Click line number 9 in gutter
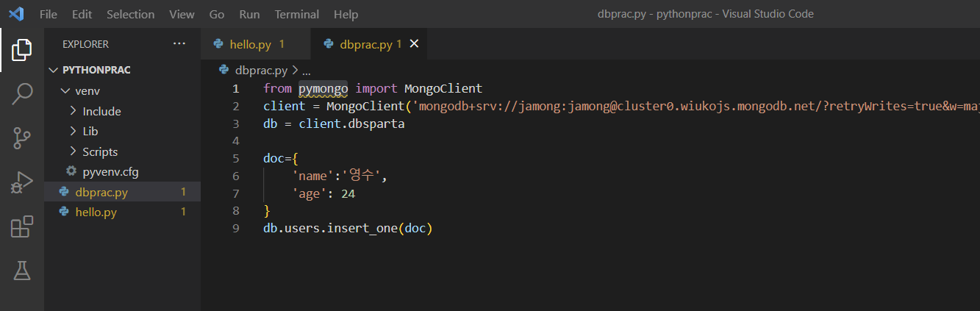 [x=235, y=229]
